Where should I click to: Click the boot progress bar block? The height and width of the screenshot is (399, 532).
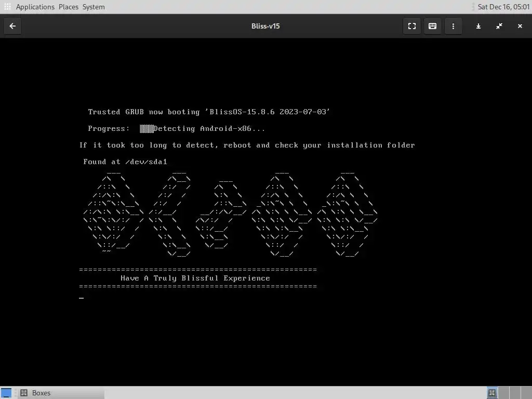147,129
